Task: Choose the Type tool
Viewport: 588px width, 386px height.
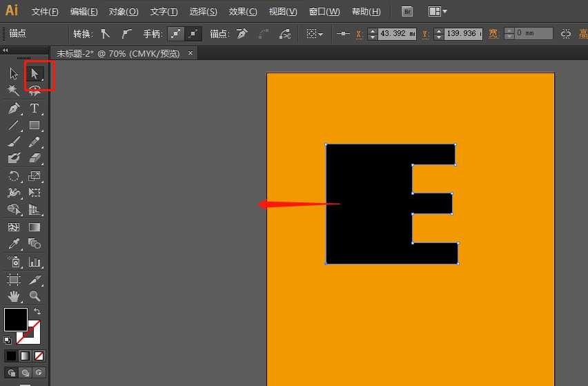Action: 35,108
